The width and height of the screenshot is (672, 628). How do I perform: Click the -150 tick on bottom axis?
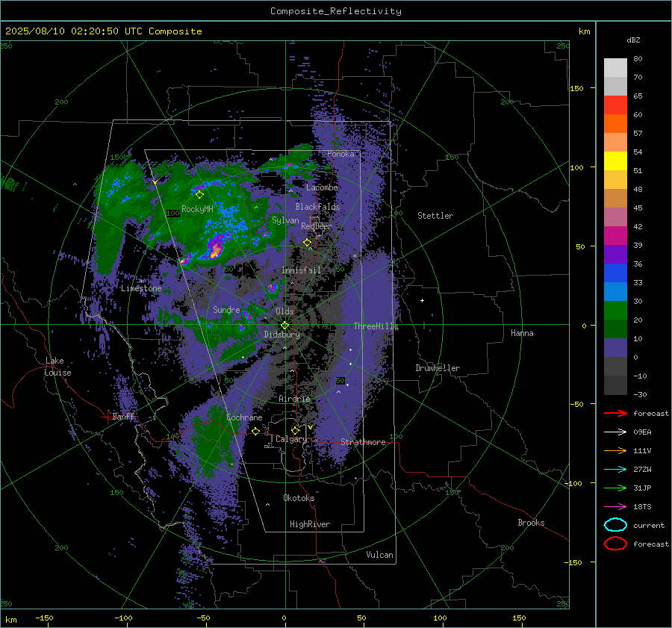44,618
